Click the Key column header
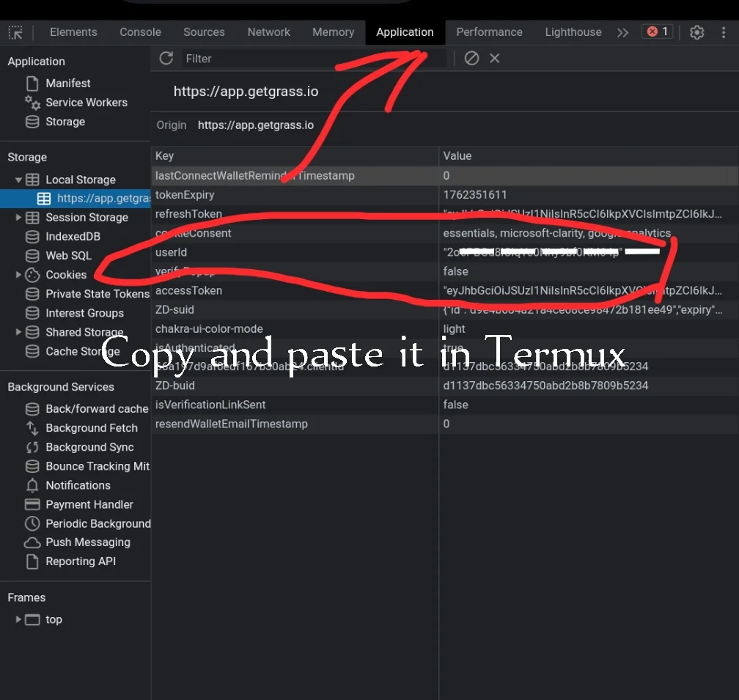739x700 pixels. coord(295,156)
